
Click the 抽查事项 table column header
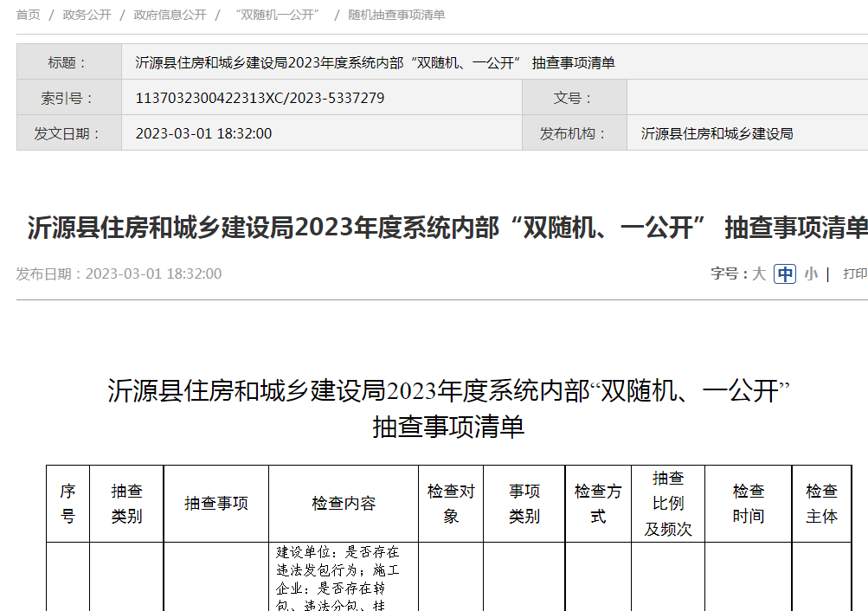click(215, 504)
